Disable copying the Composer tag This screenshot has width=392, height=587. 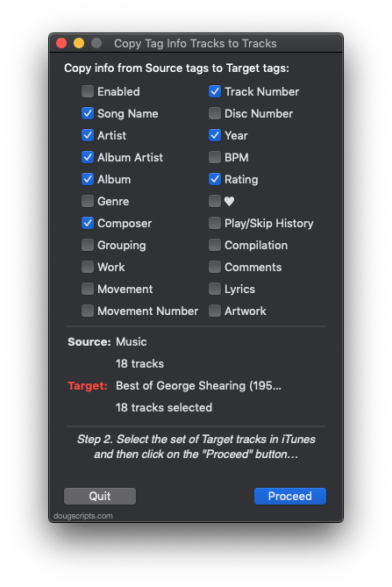pos(88,223)
